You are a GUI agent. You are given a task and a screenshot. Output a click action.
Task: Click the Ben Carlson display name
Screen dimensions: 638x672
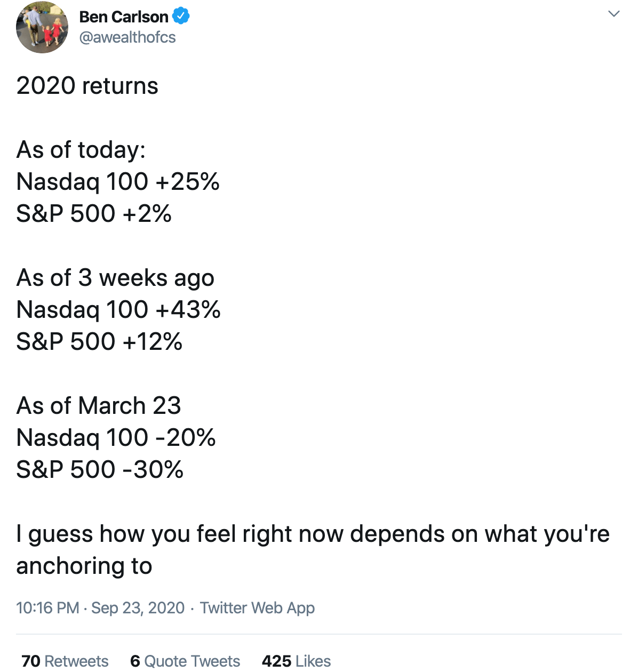123,17
